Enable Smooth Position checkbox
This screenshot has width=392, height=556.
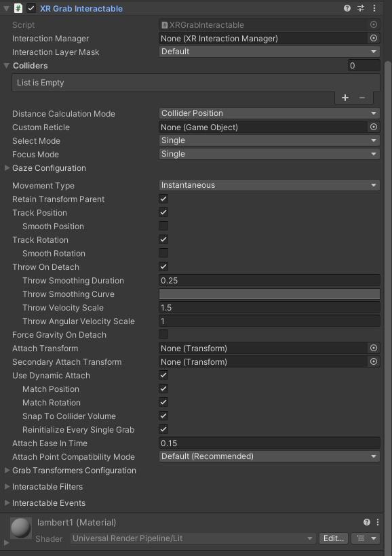point(163,226)
